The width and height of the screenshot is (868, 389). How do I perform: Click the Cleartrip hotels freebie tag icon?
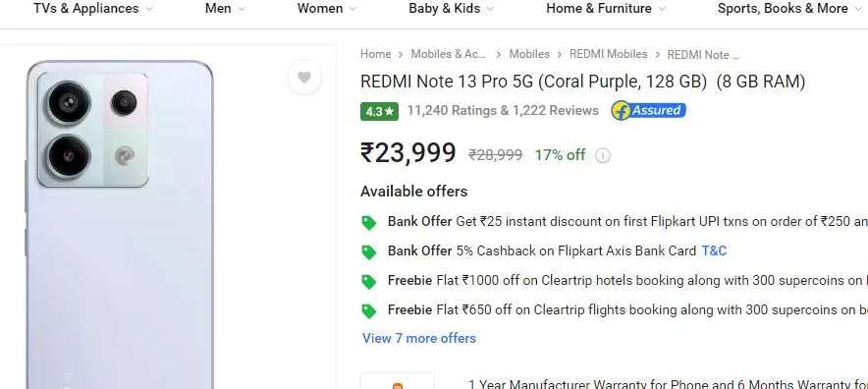tap(368, 282)
